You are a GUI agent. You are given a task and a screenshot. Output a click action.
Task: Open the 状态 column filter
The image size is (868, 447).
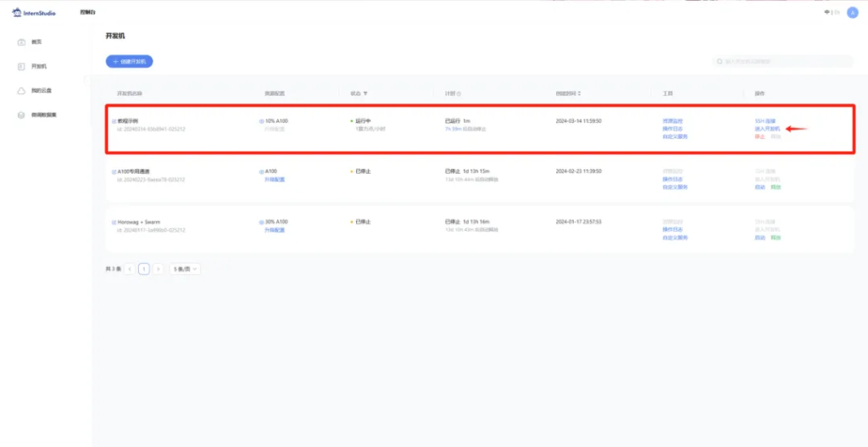[x=365, y=93]
